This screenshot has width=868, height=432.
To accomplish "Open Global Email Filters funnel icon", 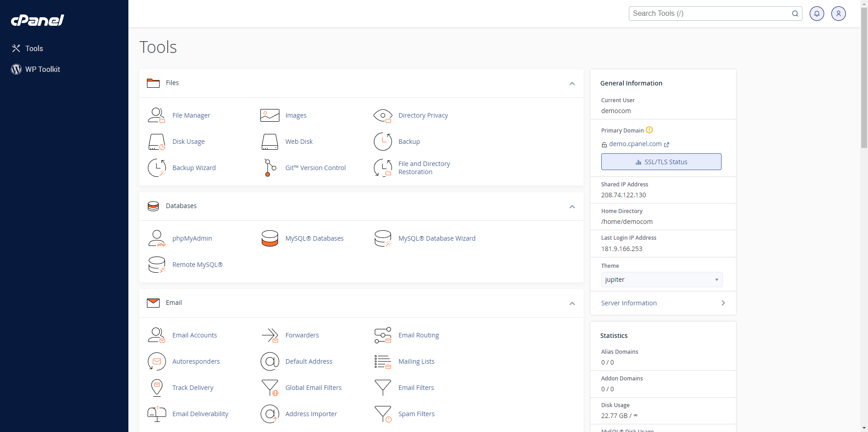I will [x=269, y=388].
